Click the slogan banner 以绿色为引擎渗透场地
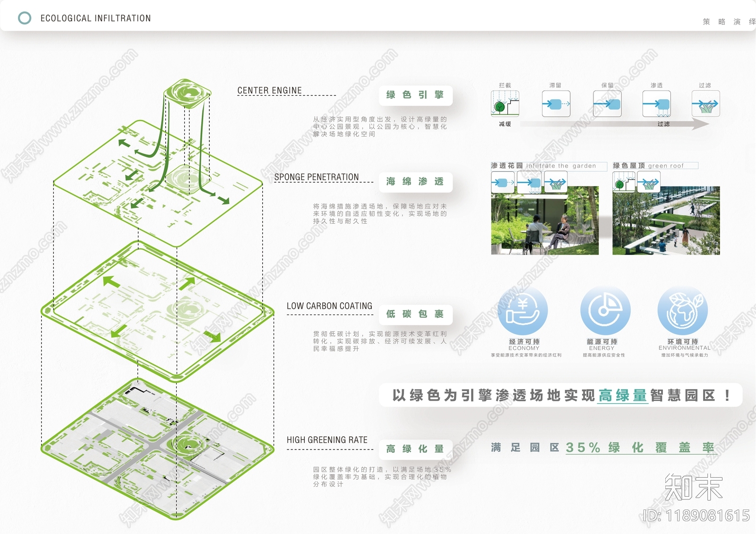The image size is (756, 534). [560, 395]
